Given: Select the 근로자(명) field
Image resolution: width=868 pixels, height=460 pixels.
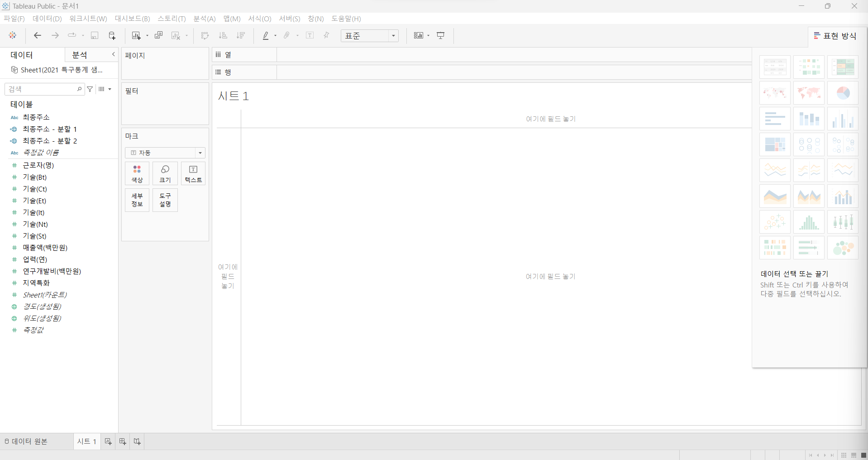Looking at the screenshot, I should pos(38,165).
